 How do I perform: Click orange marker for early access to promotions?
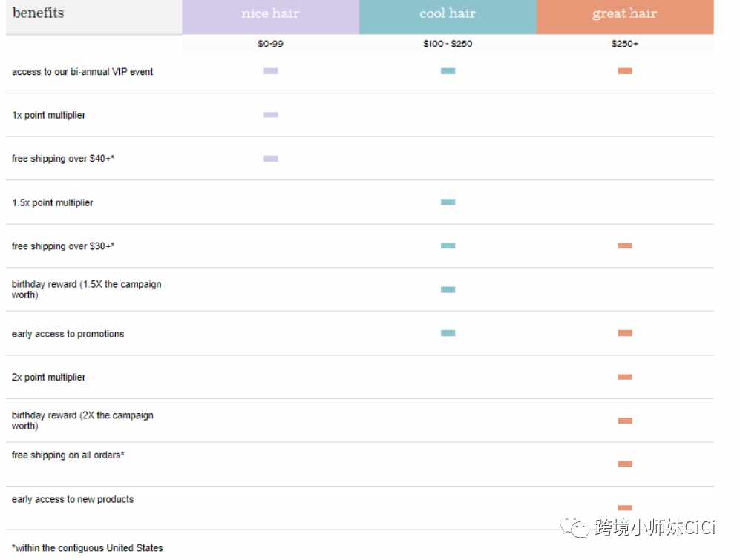coord(625,333)
